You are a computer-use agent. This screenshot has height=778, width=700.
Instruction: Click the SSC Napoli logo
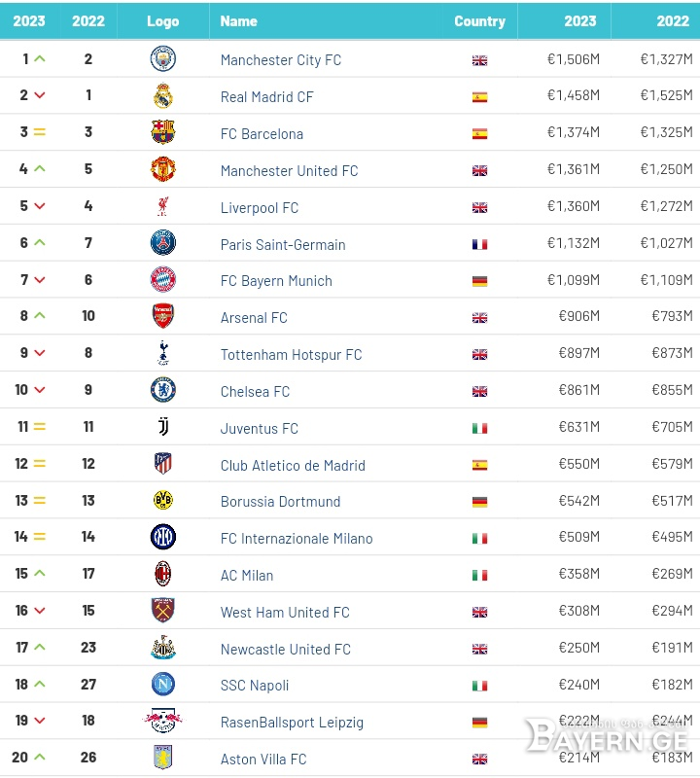click(162, 685)
